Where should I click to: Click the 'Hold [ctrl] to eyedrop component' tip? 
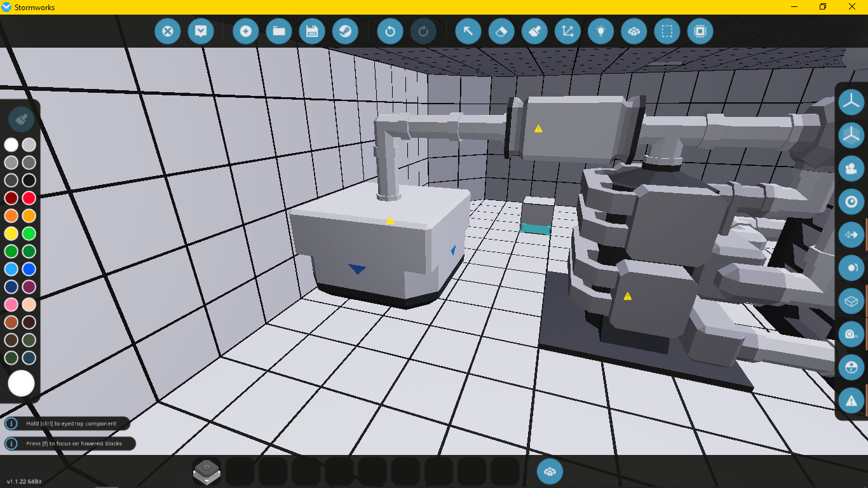point(71,423)
